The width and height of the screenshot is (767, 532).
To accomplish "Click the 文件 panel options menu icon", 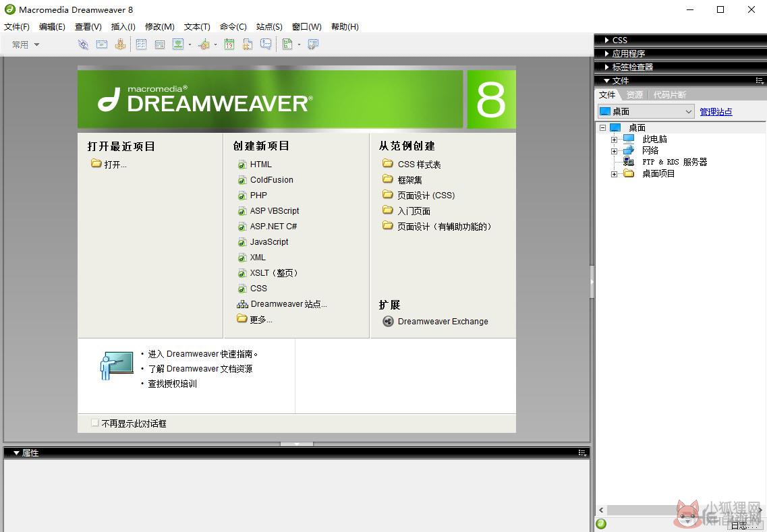I will click(x=759, y=81).
